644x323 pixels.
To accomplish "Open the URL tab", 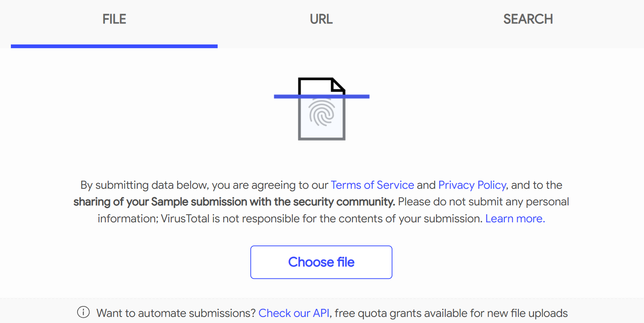I will (x=321, y=19).
